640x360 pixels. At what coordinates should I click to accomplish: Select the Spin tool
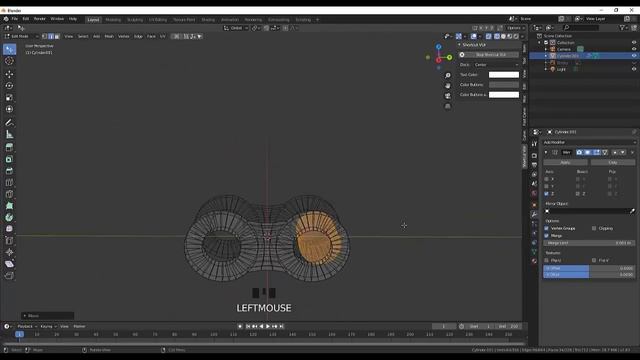pyautogui.click(x=9, y=218)
